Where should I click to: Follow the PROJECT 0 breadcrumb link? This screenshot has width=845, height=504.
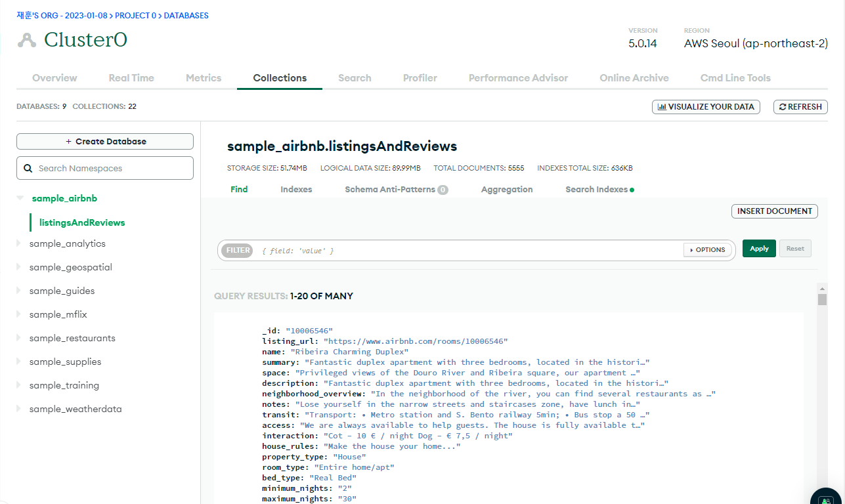136,15
